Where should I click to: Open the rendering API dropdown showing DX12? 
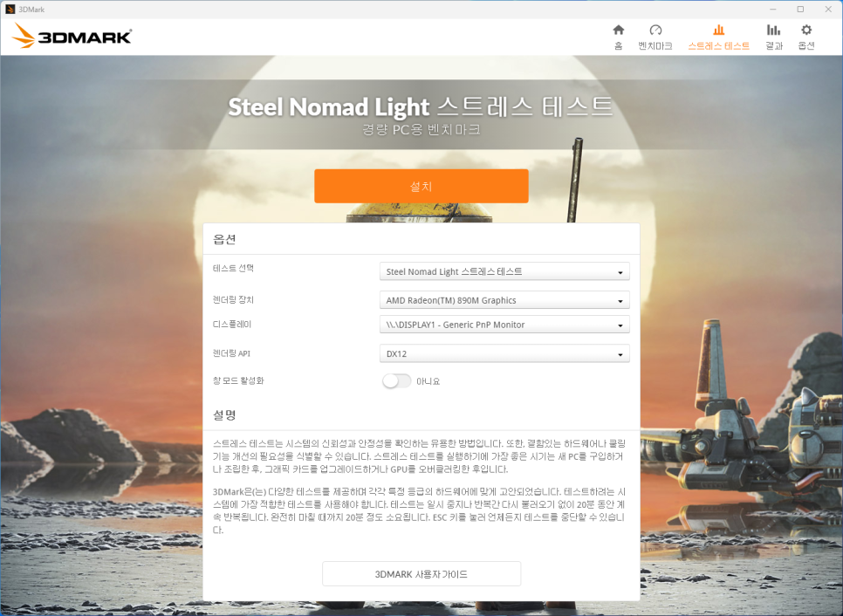coord(504,354)
